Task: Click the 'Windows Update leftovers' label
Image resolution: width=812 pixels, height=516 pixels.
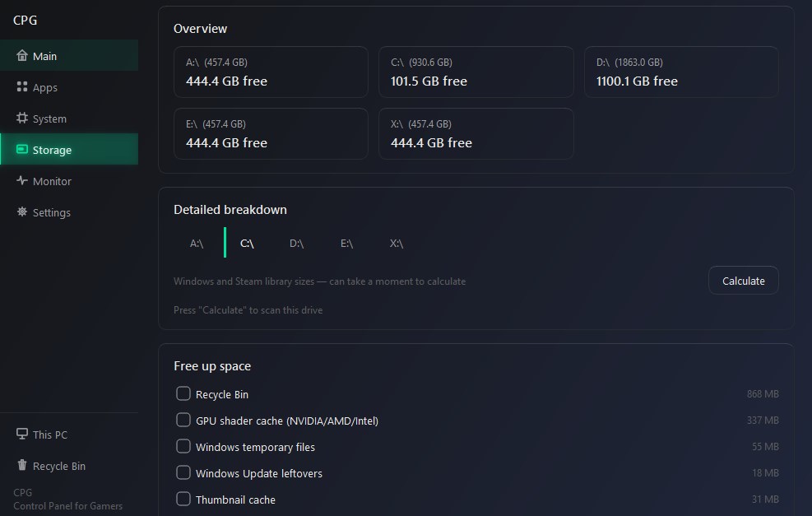Action: [x=259, y=473]
